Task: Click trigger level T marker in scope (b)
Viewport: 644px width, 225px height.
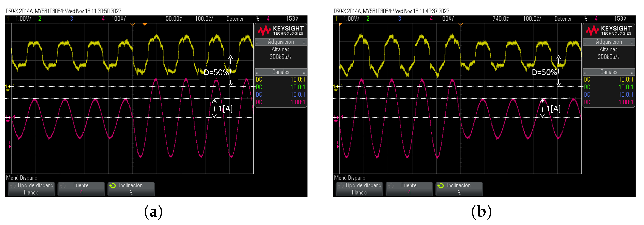Action: pos(338,145)
